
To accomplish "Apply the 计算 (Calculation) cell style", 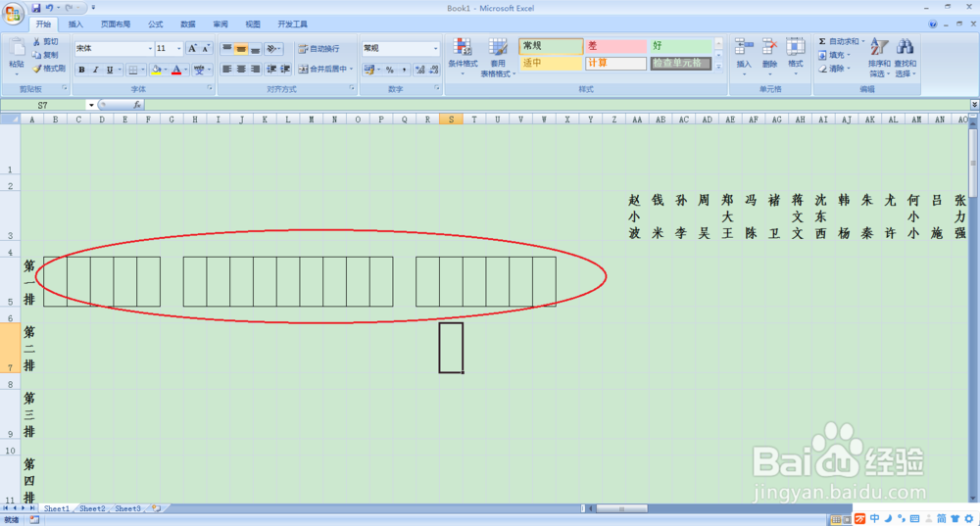I will click(615, 63).
